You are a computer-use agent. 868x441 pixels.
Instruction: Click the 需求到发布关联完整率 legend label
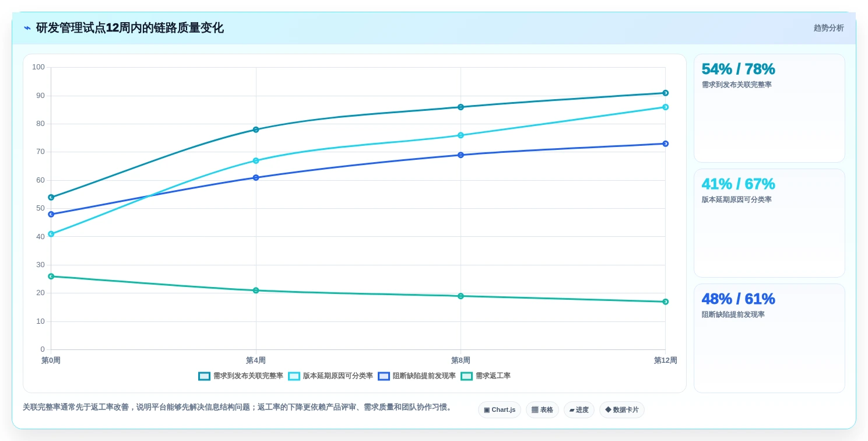(248, 376)
